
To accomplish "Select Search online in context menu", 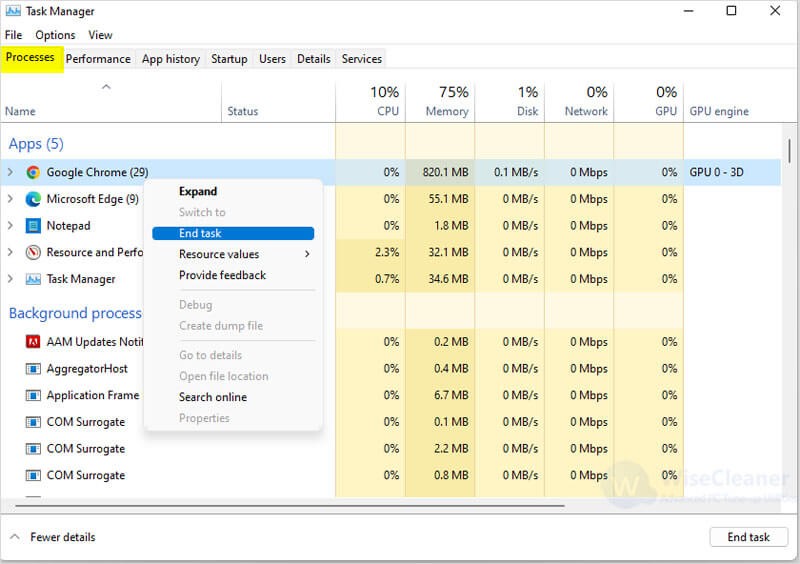I will 234,397.
